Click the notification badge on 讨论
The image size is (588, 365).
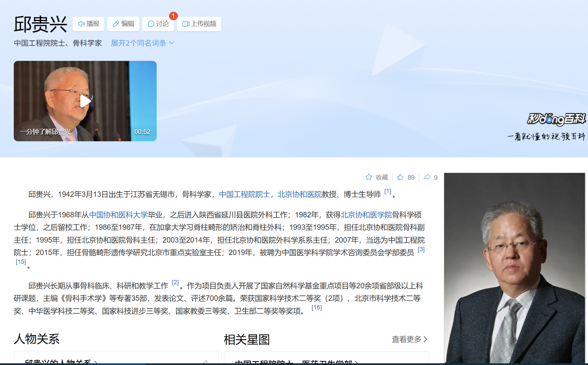[x=173, y=16]
